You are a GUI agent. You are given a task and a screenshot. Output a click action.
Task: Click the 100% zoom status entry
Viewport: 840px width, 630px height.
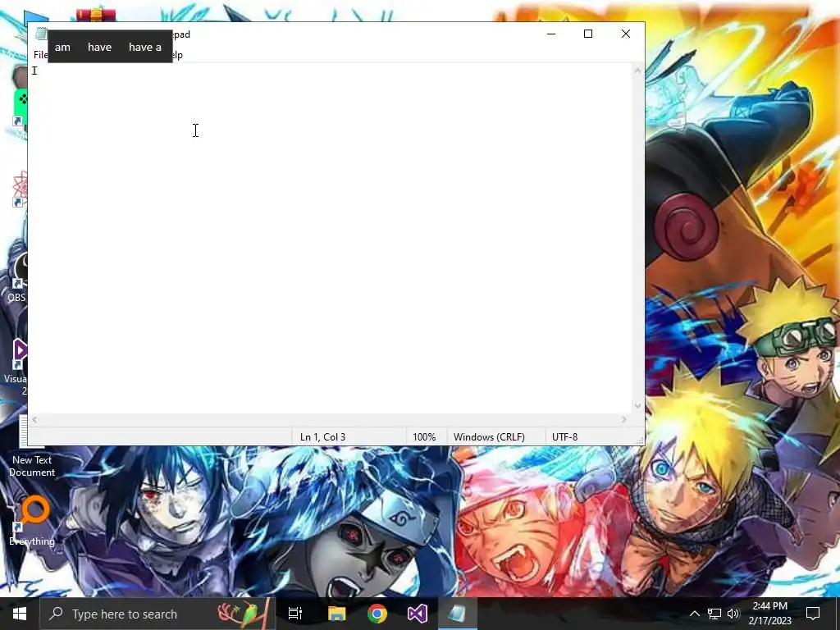[x=424, y=437]
